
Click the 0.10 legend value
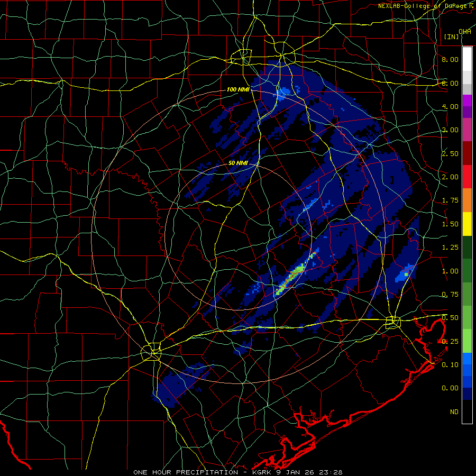pos(450,365)
